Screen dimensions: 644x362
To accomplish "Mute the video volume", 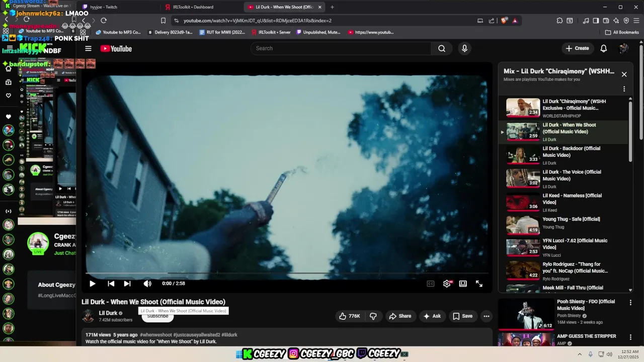I will click(x=147, y=284).
